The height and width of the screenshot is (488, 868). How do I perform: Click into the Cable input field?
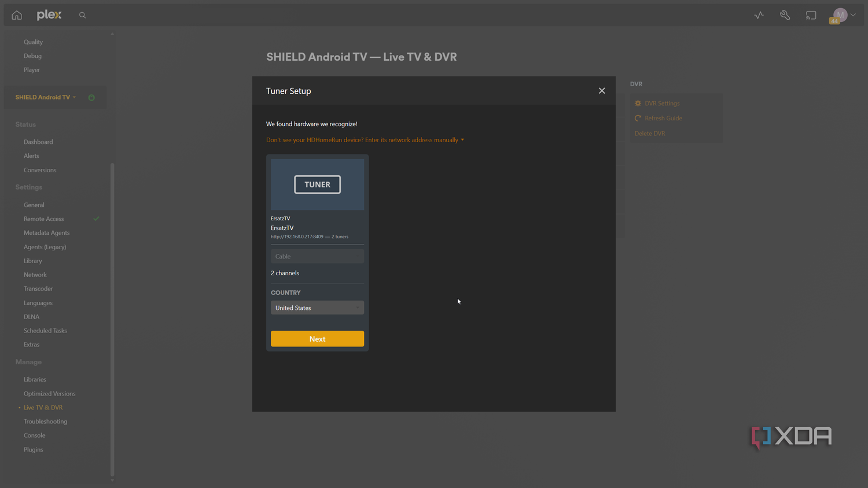[317, 256]
